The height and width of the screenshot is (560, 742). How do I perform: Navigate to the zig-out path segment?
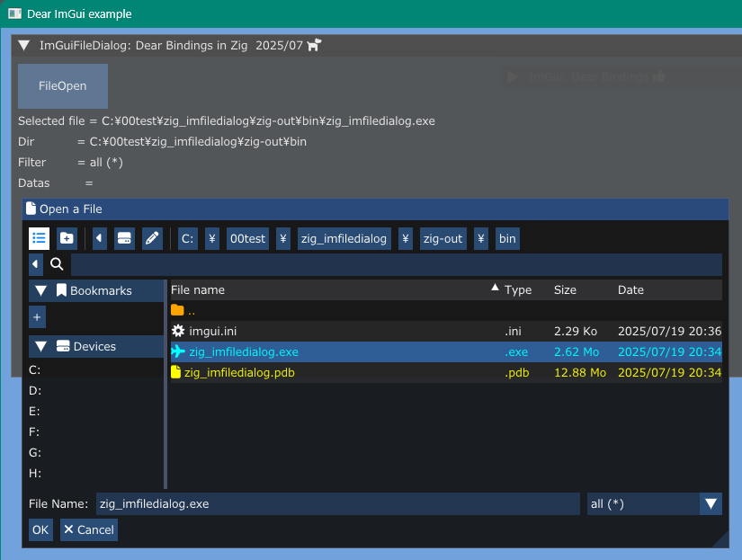coord(443,238)
